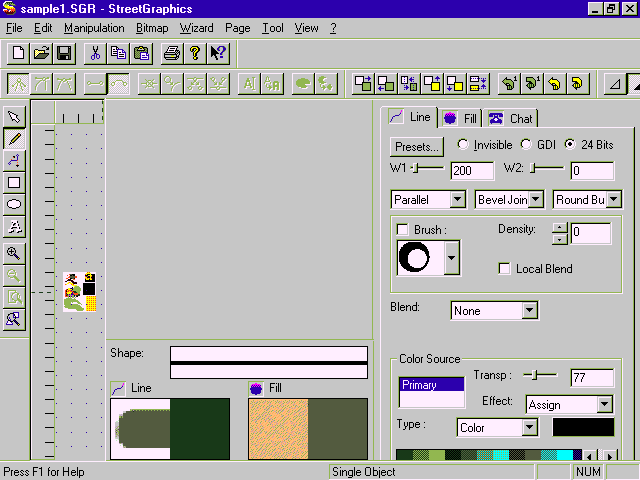This screenshot has width=640, height=480.
Task: Click the scissors Cut icon
Action: 95,53
